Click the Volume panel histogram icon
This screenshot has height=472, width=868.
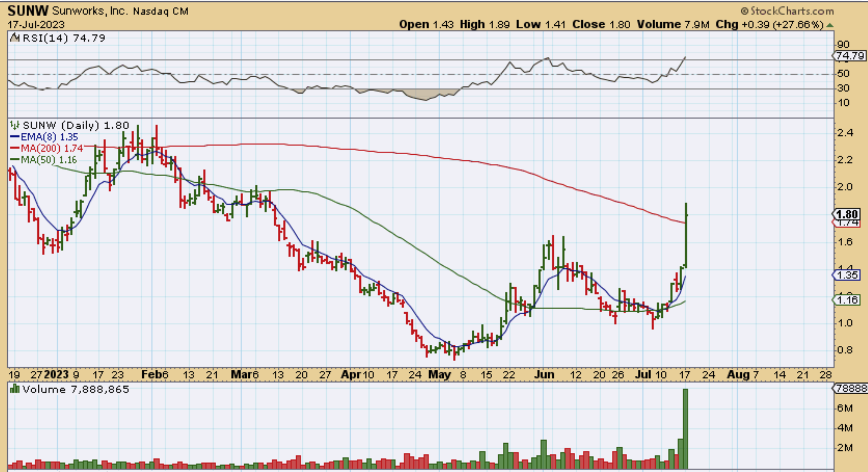point(15,389)
